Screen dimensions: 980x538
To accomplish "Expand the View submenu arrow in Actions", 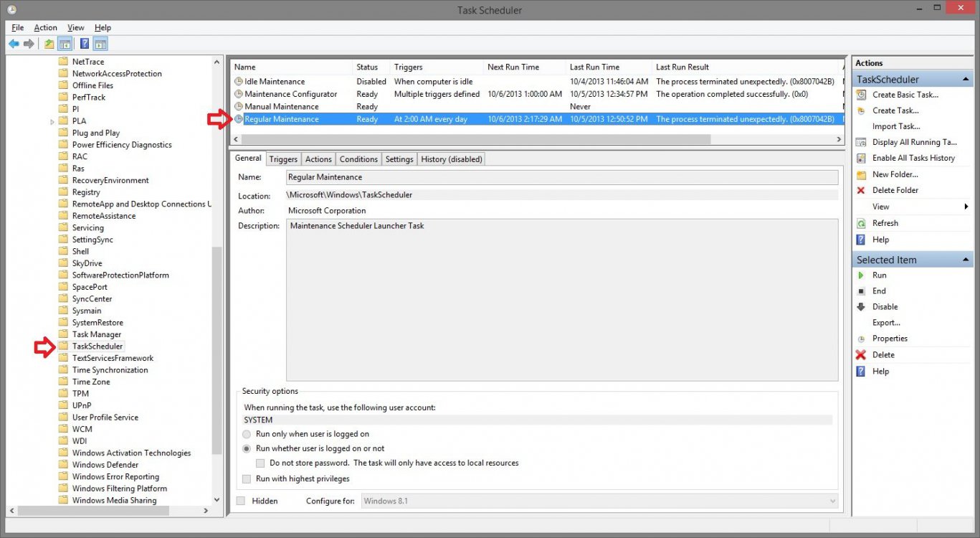I will click(966, 207).
